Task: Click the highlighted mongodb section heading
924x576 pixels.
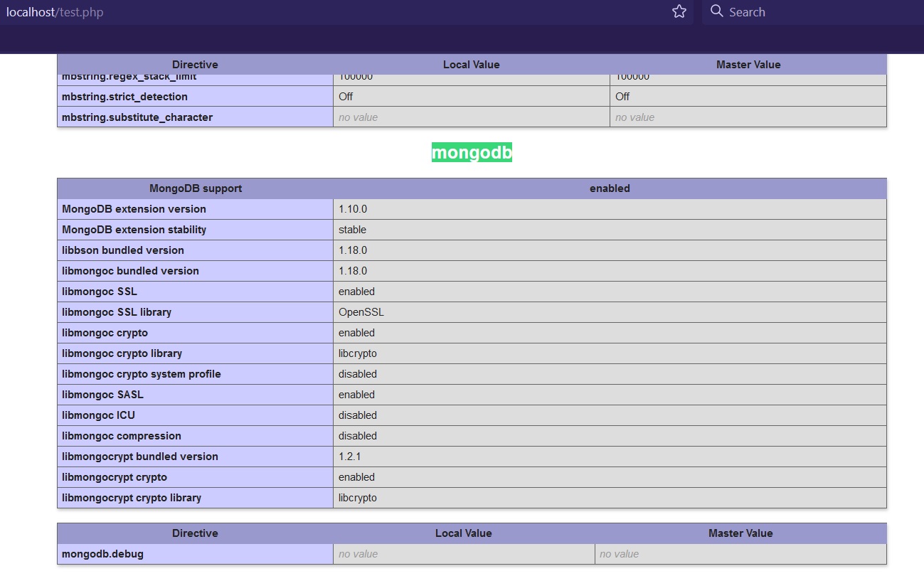Action: [472, 153]
